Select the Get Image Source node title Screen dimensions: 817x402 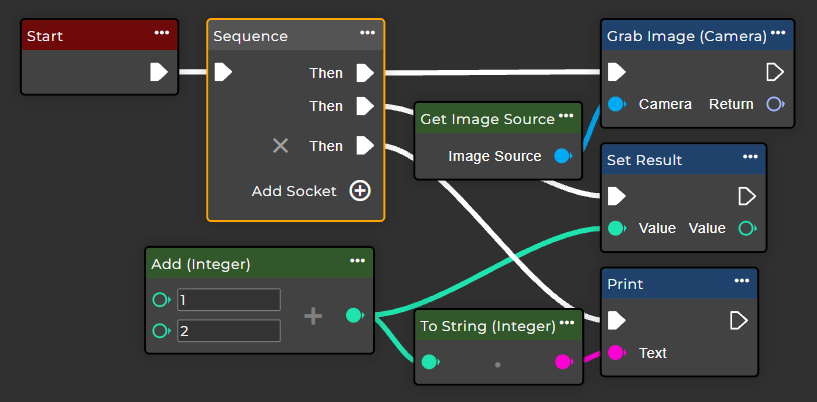pyautogui.click(x=487, y=119)
